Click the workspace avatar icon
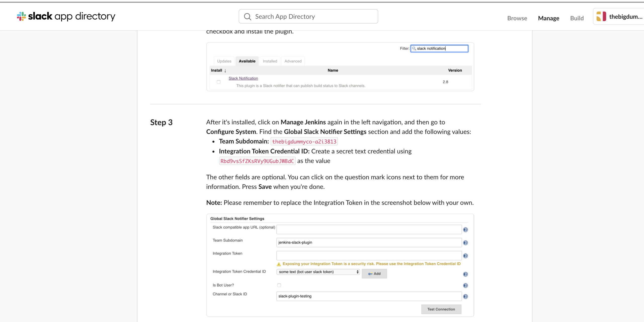 601,16
